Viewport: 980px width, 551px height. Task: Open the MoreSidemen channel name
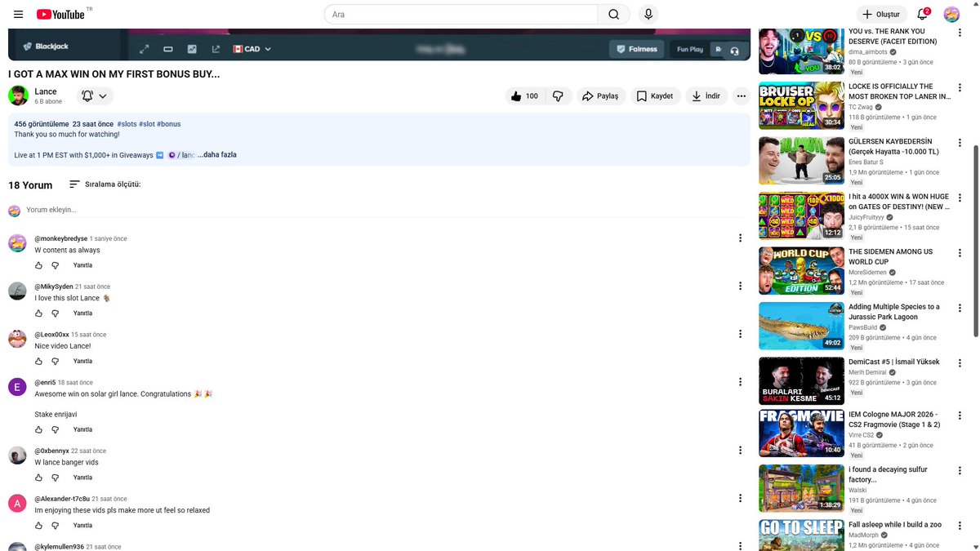click(867, 273)
